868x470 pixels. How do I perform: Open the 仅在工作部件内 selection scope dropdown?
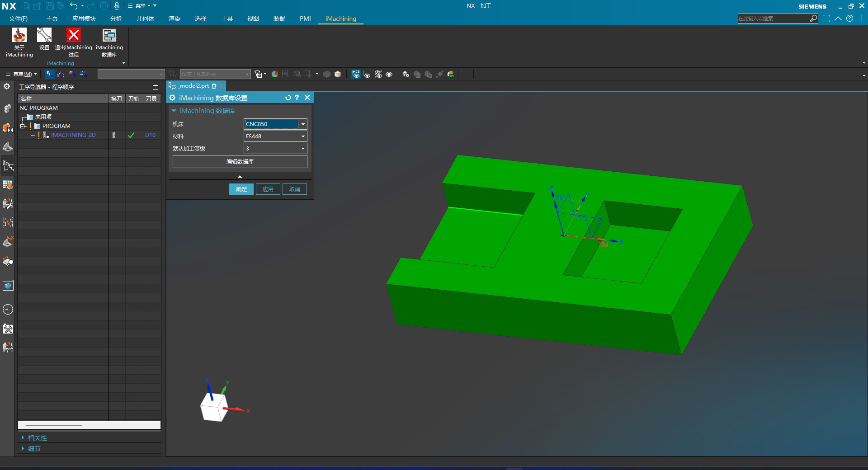coord(215,74)
